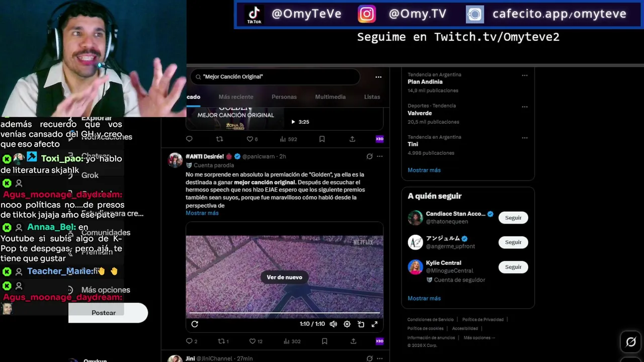The width and height of the screenshot is (644, 362).
Task: Bookmark the #ANTI Desirée! post
Action: point(325,341)
